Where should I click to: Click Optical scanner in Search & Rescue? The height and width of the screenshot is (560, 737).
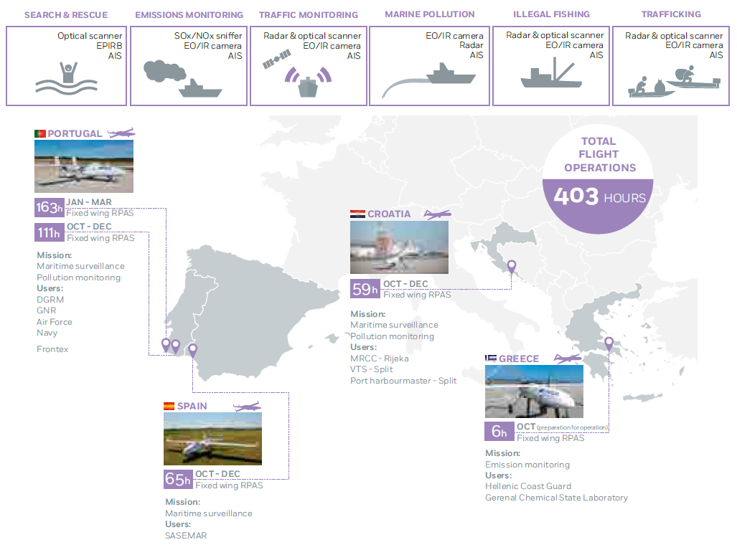[x=90, y=36]
